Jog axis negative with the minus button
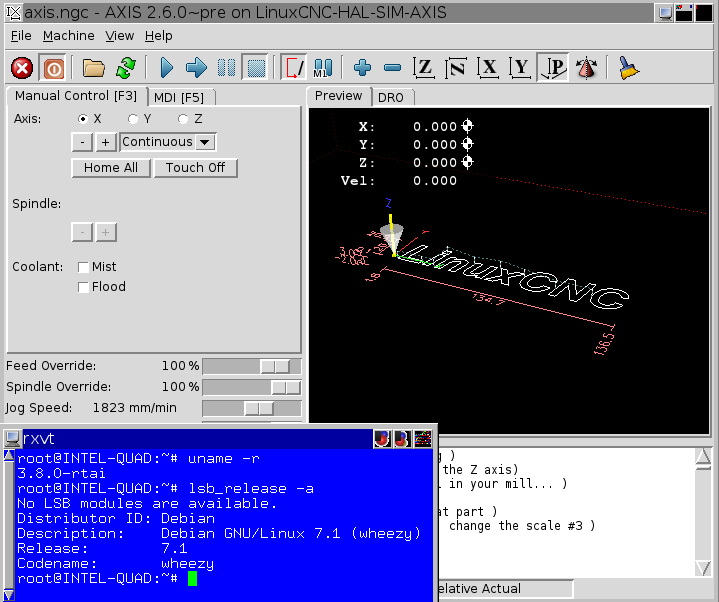719x602 pixels. pos(82,142)
